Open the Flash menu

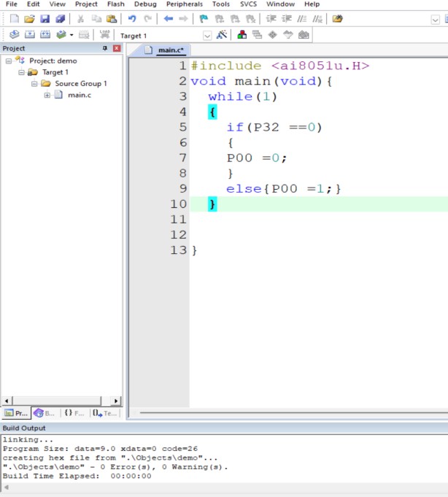pos(115,4)
